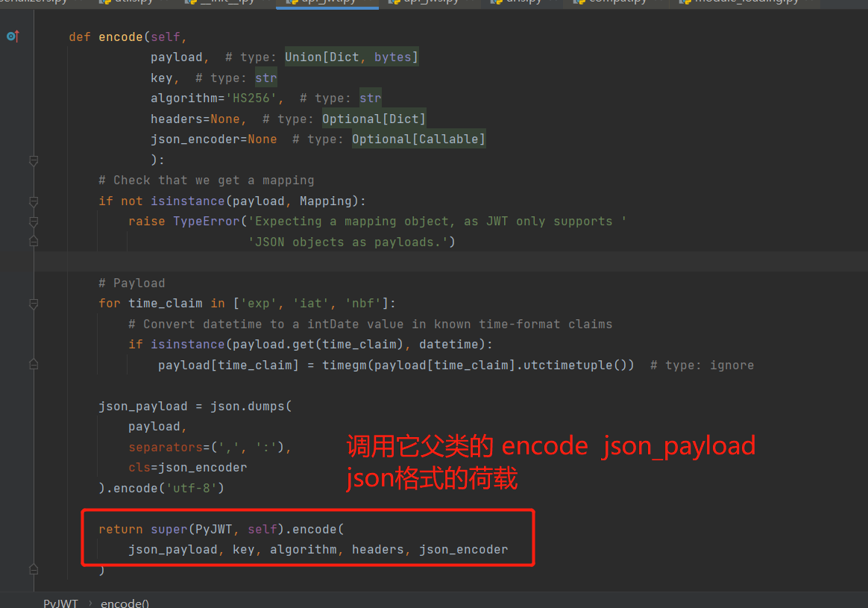
Task: Collapse the 'if not isinstance' block fold marker
Action: [34, 201]
